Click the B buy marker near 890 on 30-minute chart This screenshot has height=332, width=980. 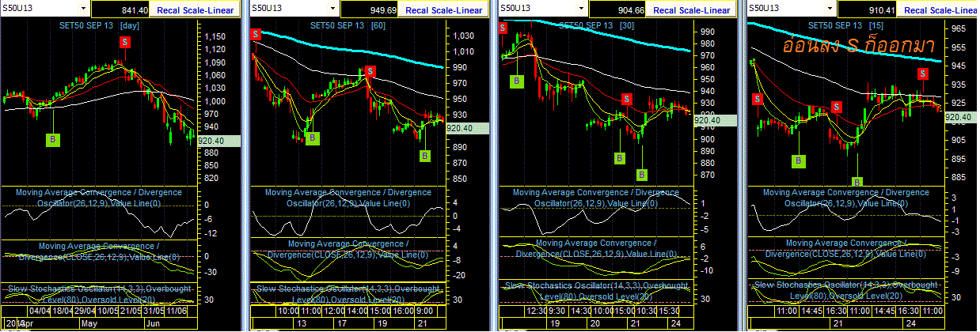[x=620, y=157]
